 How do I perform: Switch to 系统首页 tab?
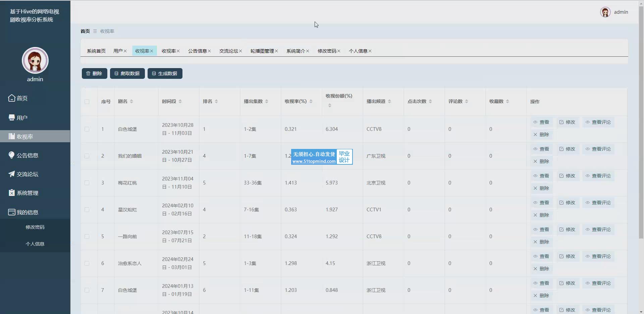[x=96, y=51]
